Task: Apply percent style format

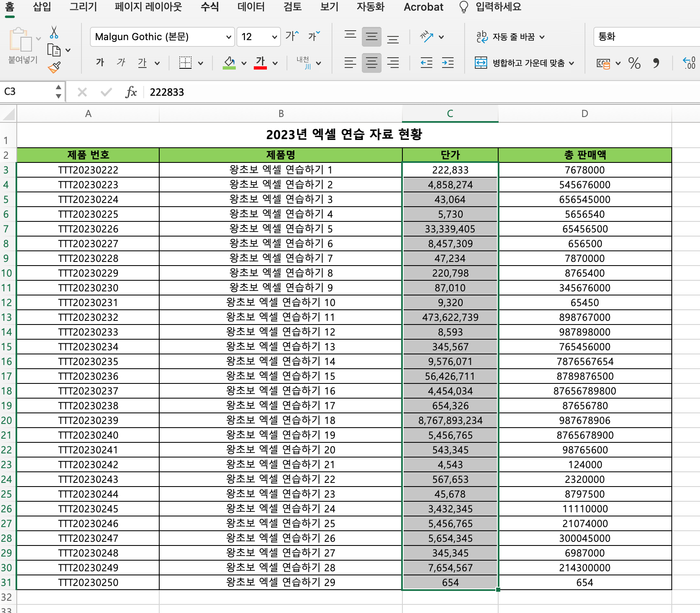Action: point(635,63)
